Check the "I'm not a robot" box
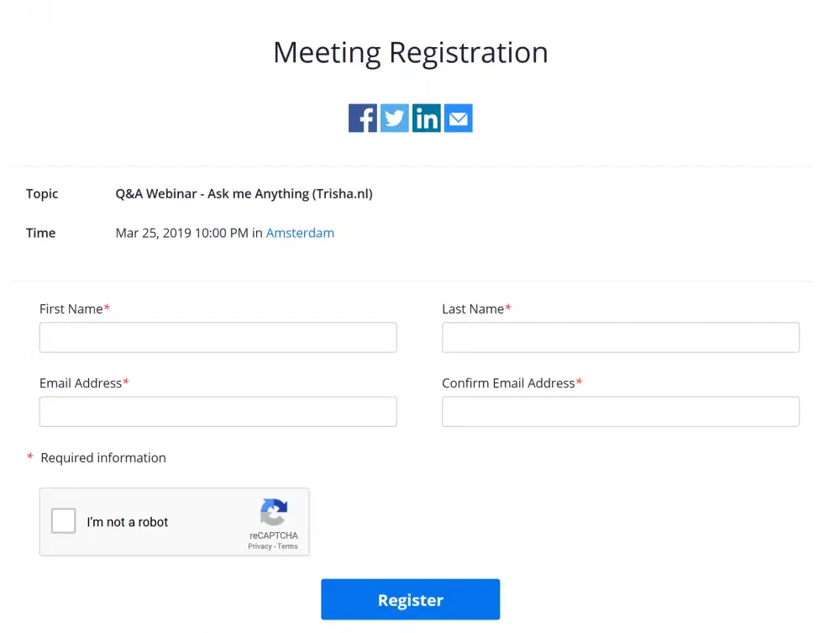Screen dimensions: 840x633 coord(64,522)
